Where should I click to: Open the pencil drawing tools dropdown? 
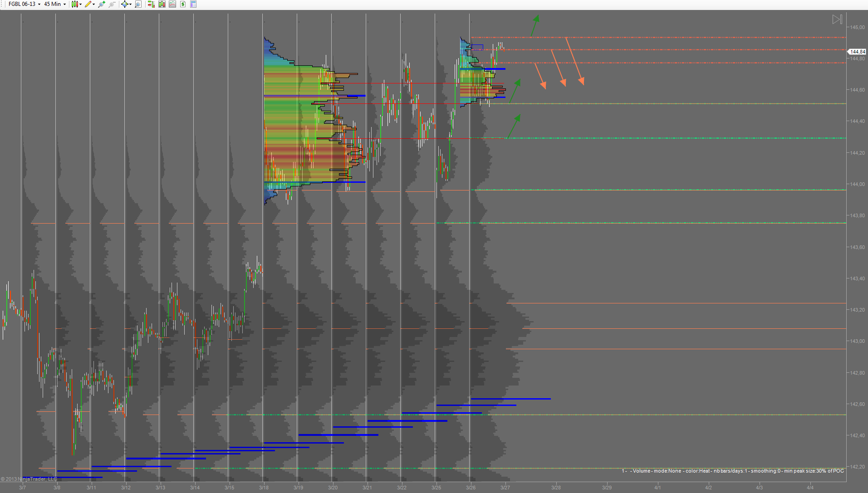[x=90, y=4]
